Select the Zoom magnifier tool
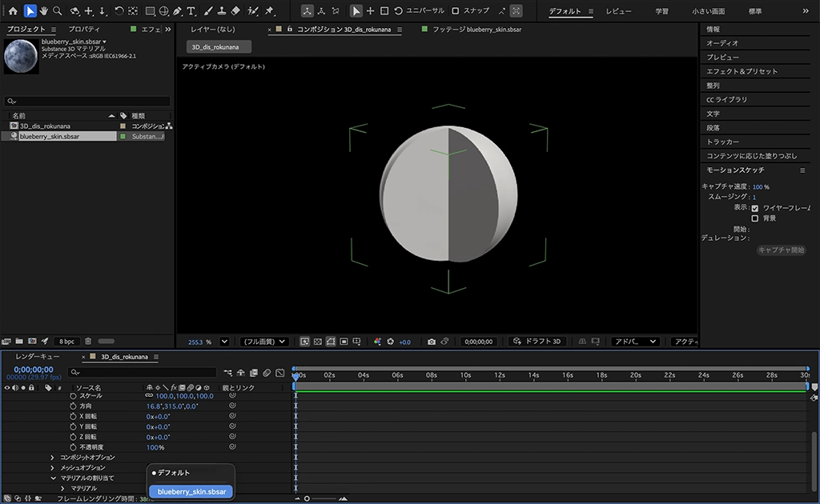This screenshot has width=820, height=504. [57, 11]
